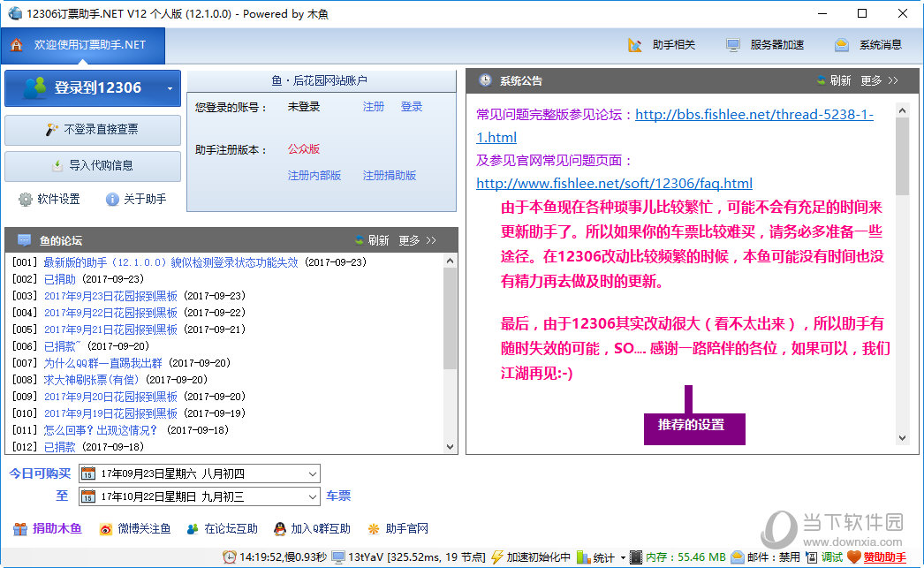
Task: Open the 服务器加速 menu
Action: tap(765, 45)
